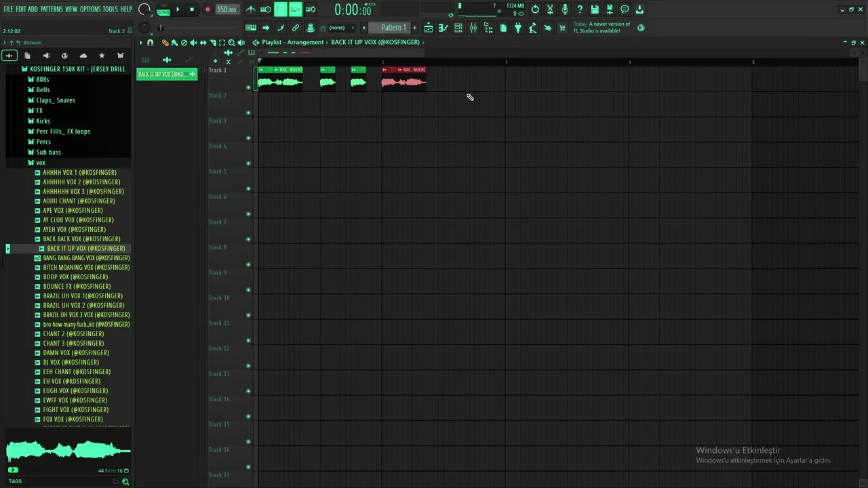Select the Delete tool in Playlist
The width and height of the screenshot is (868, 488).
[184, 43]
